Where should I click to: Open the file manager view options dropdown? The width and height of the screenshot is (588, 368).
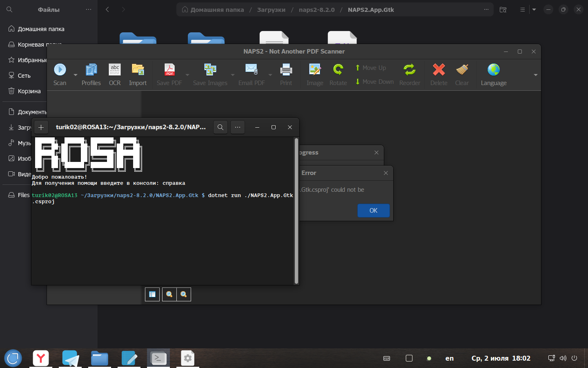click(x=534, y=9)
